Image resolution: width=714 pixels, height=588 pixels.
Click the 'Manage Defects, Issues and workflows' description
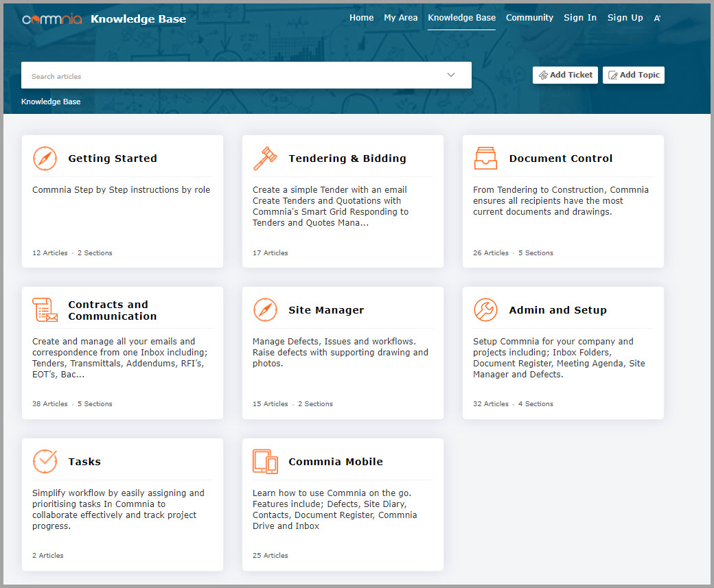point(341,352)
